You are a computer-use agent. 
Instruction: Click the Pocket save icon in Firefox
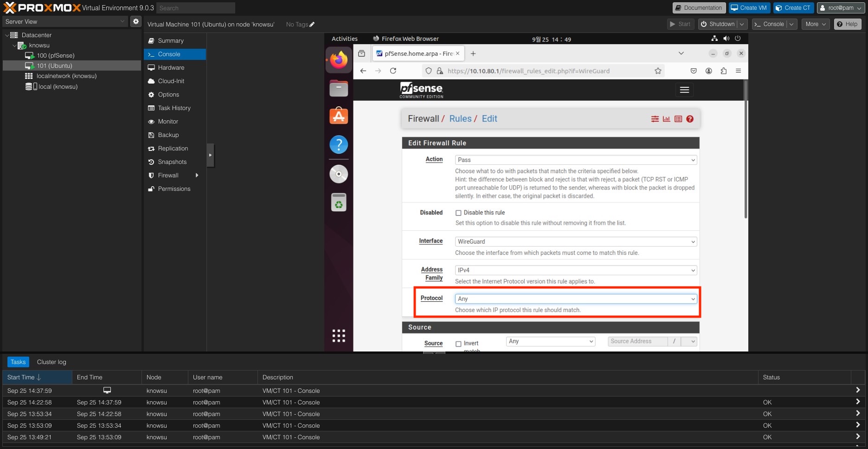(694, 71)
